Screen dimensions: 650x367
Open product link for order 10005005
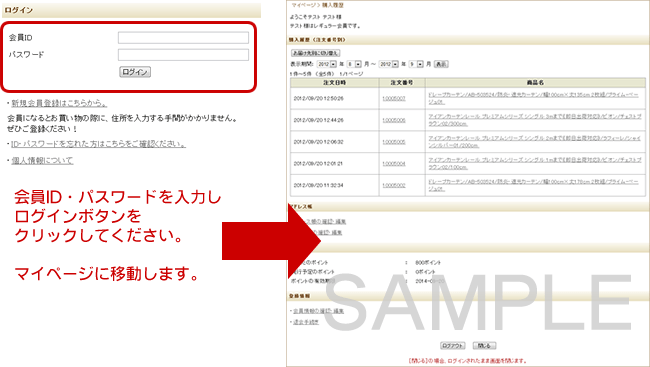coord(535,142)
